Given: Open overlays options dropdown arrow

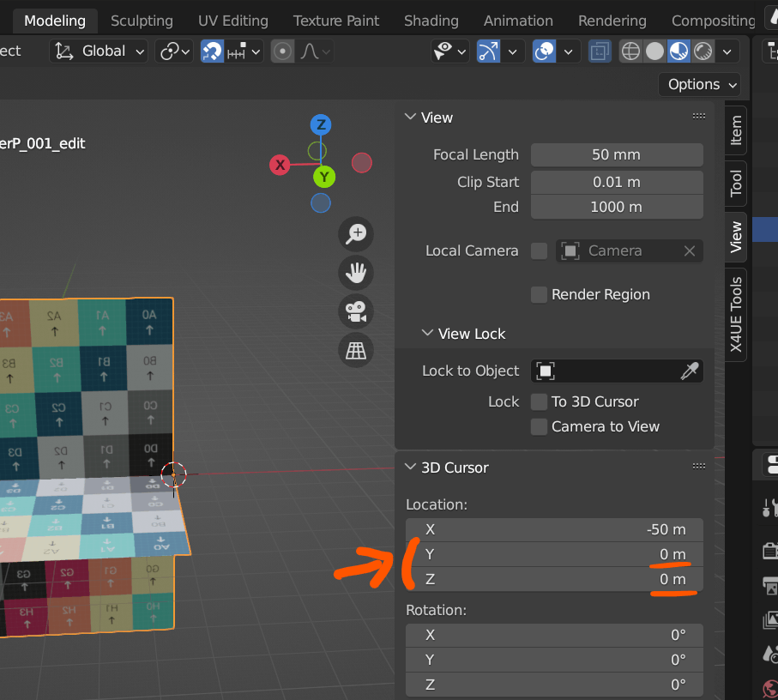Looking at the screenshot, I should 569,51.
